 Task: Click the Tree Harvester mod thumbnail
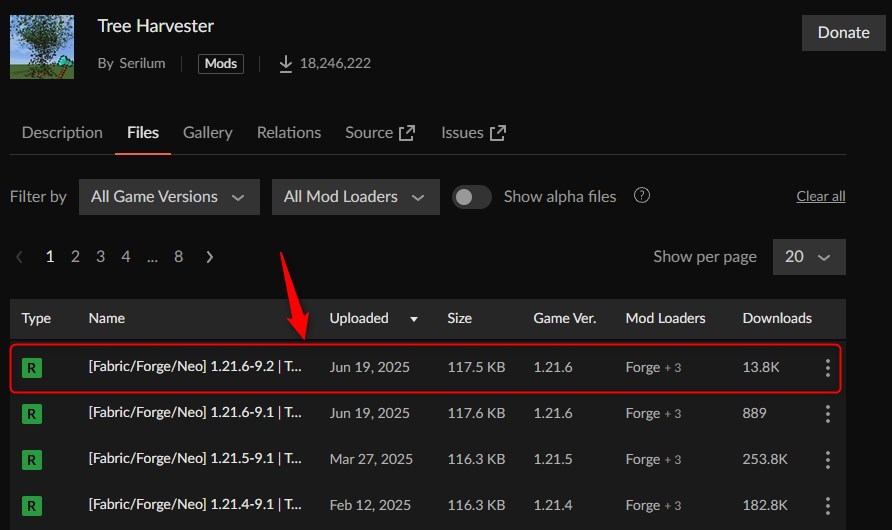click(42, 47)
